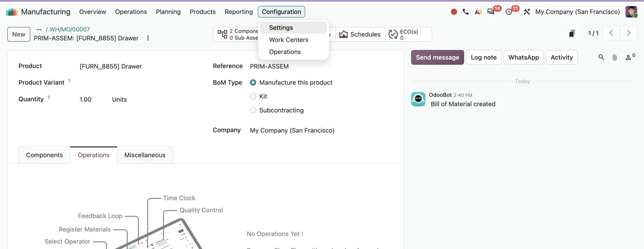Open the followers icon in chatter
This screenshot has height=249, width=644.
point(630,57)
